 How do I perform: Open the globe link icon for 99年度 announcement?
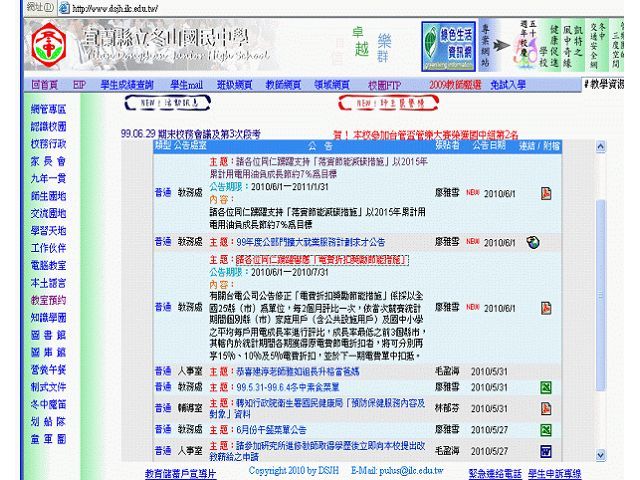[533, 242]
